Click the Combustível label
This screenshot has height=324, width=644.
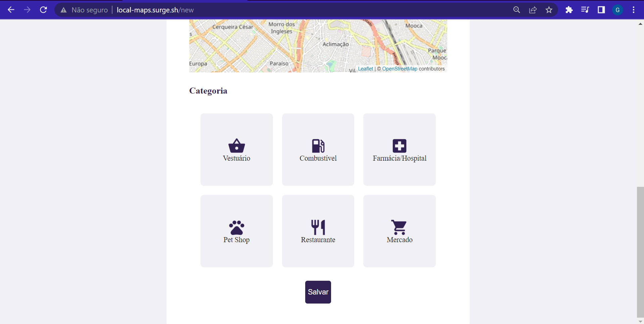[x=318, y=158]
